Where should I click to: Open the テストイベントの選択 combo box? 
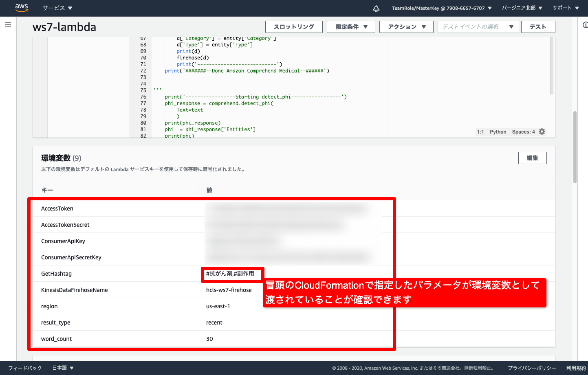pos(478,27)
